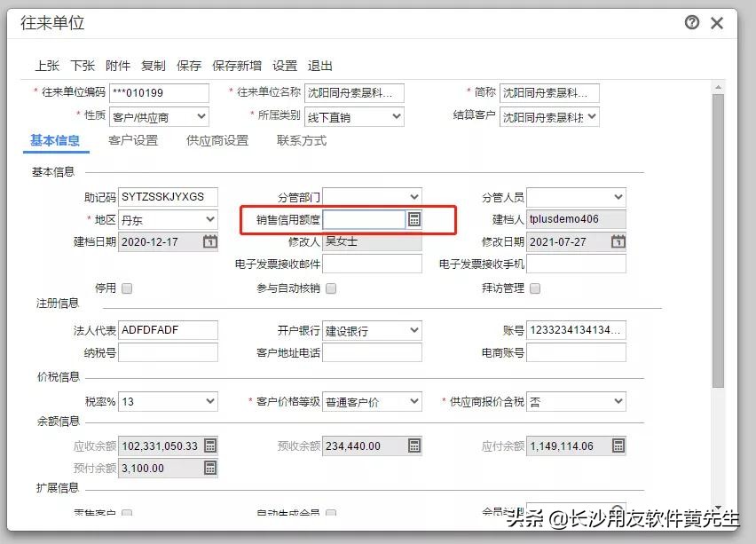Click 复制 to copy record
Viewport: 756px width, 544px height.
coord(154,66)
